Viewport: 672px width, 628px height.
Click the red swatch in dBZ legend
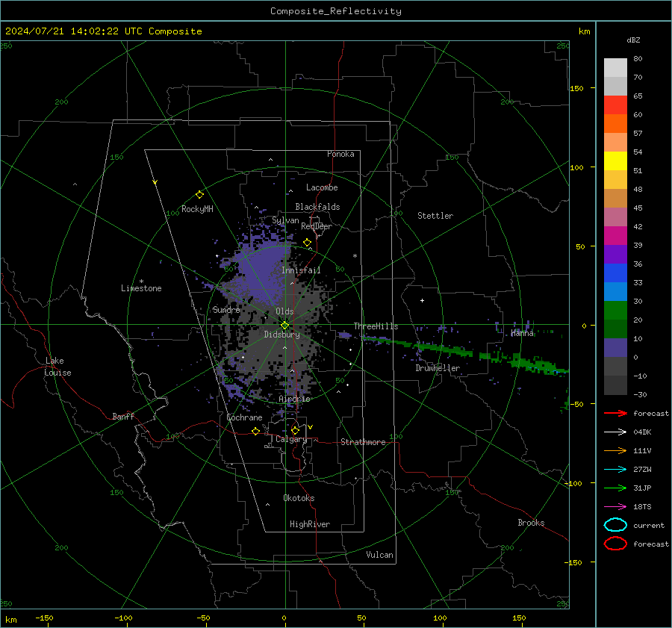point(615,105)
